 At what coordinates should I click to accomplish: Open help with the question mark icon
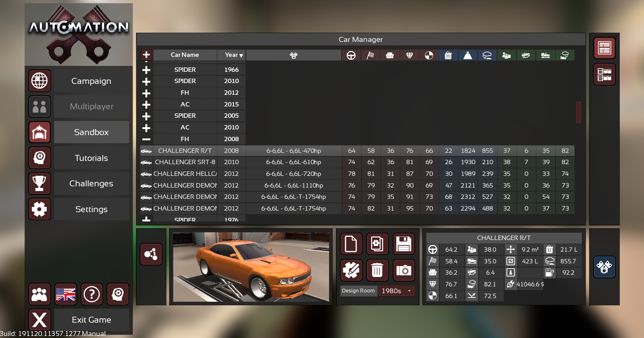coord(92,294)
